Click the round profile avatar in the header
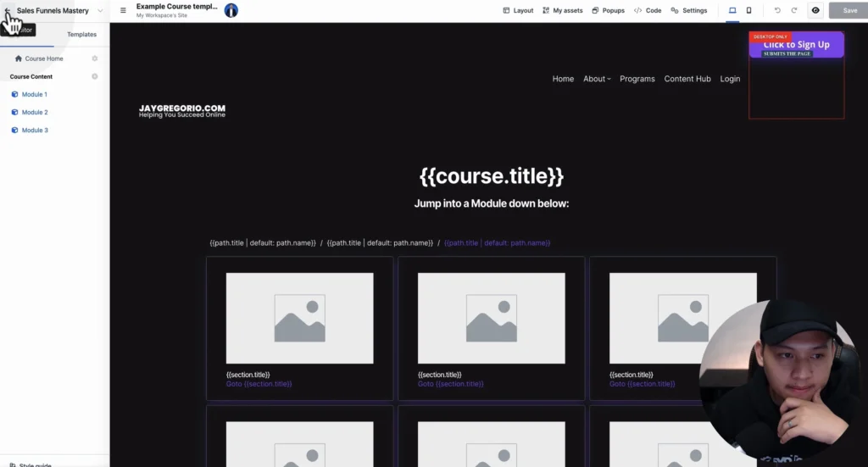Image resolution: width=868 pixels, height=467 pixels. (231, 10)
